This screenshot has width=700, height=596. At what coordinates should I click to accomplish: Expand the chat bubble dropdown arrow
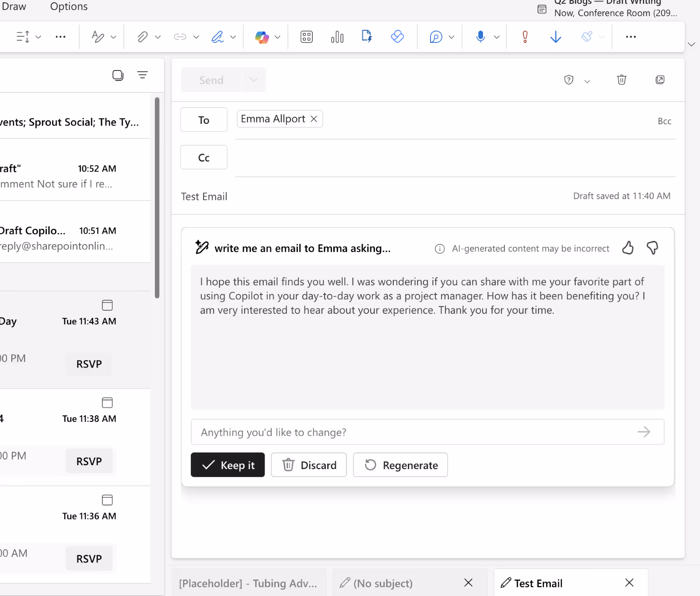pos(451,37)
